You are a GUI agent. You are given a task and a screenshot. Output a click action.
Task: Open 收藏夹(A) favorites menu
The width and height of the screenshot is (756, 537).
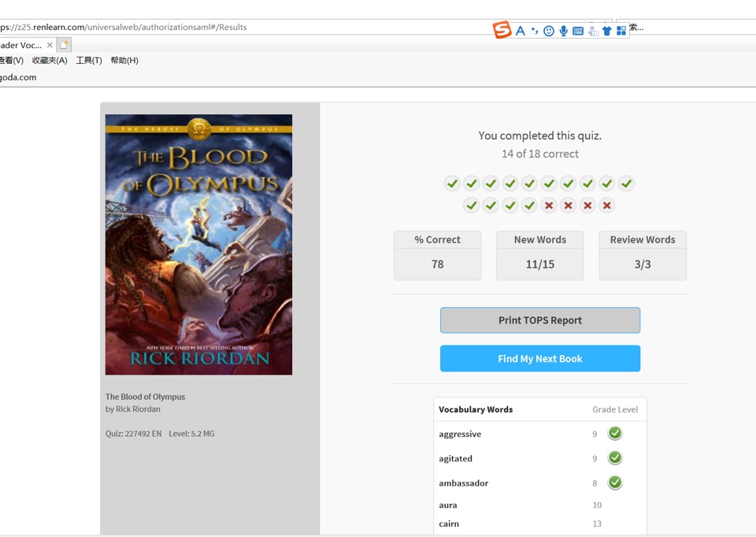point(50,61)
